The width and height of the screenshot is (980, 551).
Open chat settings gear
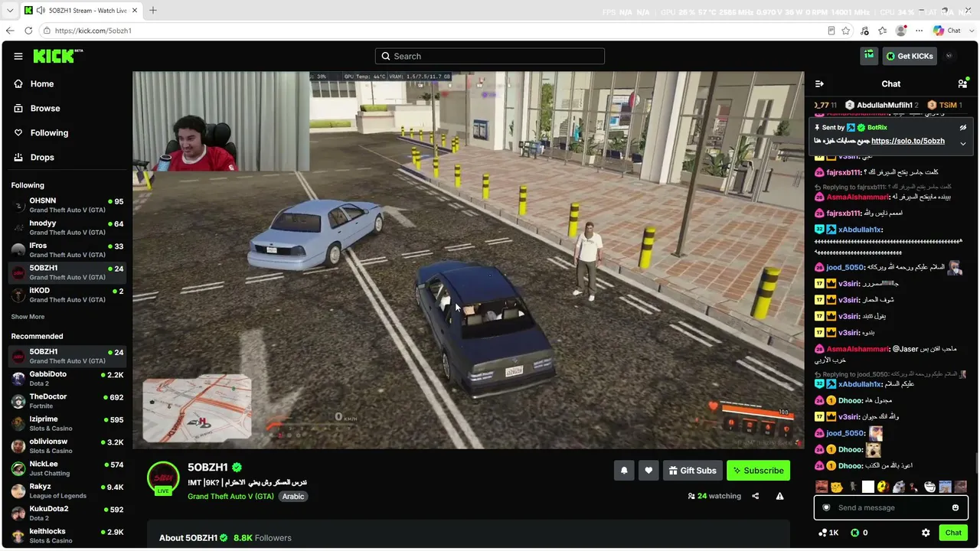926,533
